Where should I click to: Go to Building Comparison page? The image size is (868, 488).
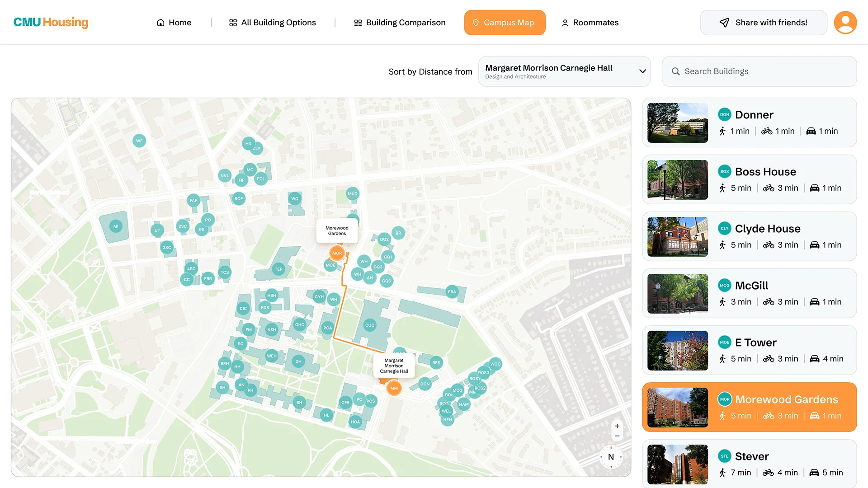tap(400, 23)
